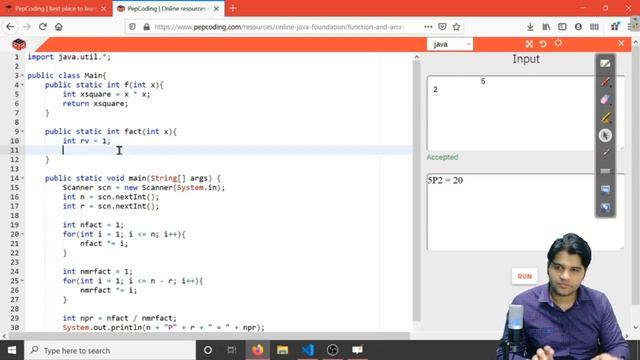This screenshot has width=640, height=360.
Task: Open Visual Studio Code from the taskbar
Action: tap(308, 350)
